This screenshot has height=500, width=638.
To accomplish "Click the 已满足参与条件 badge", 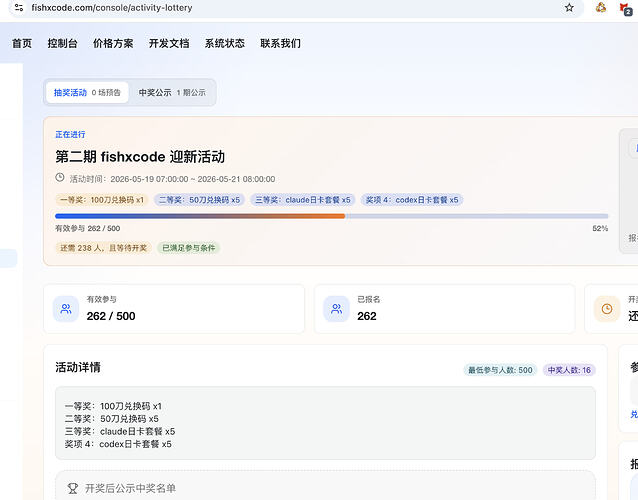I will click(188, 248).
